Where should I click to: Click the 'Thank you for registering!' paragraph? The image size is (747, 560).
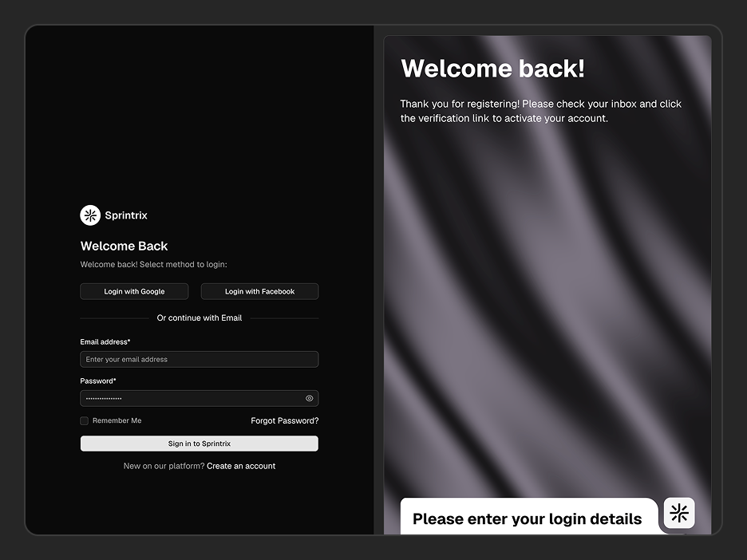(541, 111)
